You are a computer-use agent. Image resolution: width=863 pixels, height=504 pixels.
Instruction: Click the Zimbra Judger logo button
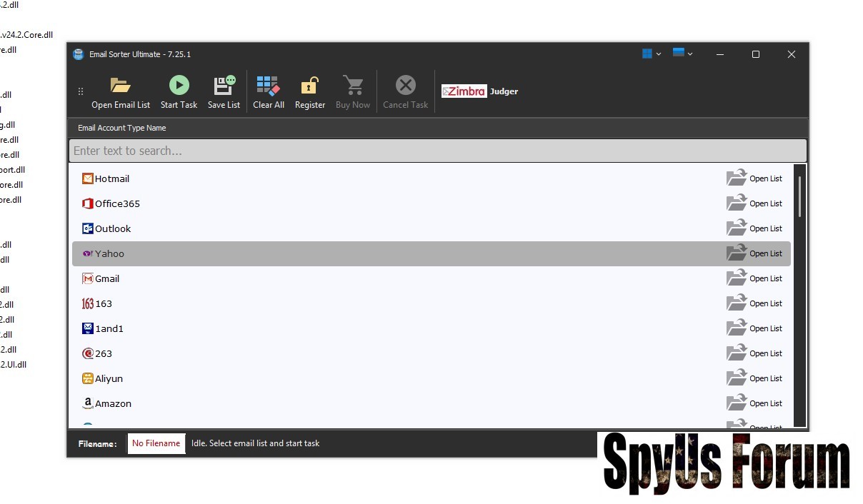[479, 91]
